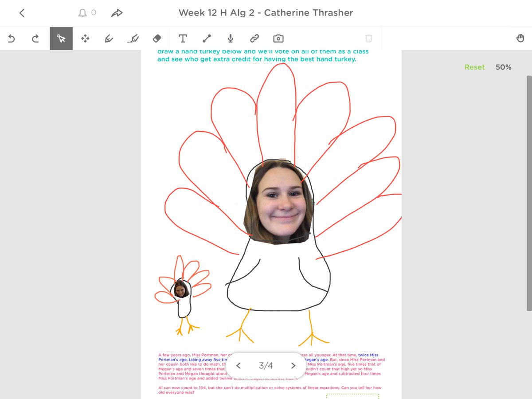Image resolution: width=532 pixels, height=399 pixels.
Task: Choose the Line tool
Action: tap(206, 39)
